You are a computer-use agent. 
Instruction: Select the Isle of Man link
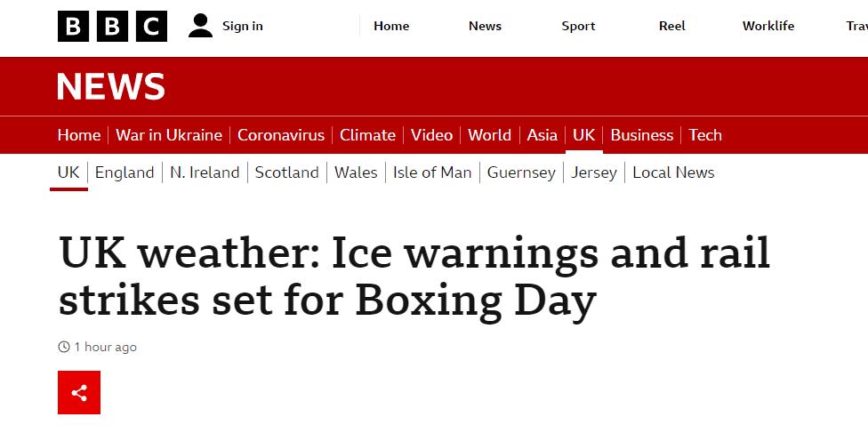tap(432, 172)
